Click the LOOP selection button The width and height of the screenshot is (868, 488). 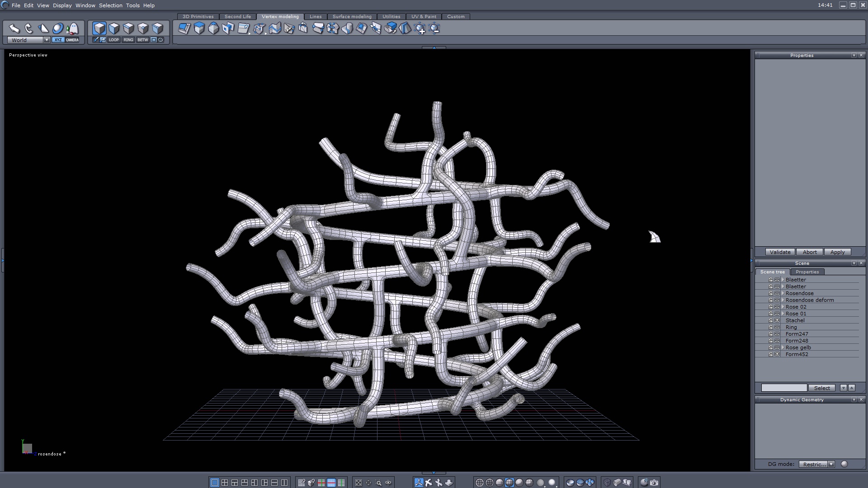click(x=113, y=40)
